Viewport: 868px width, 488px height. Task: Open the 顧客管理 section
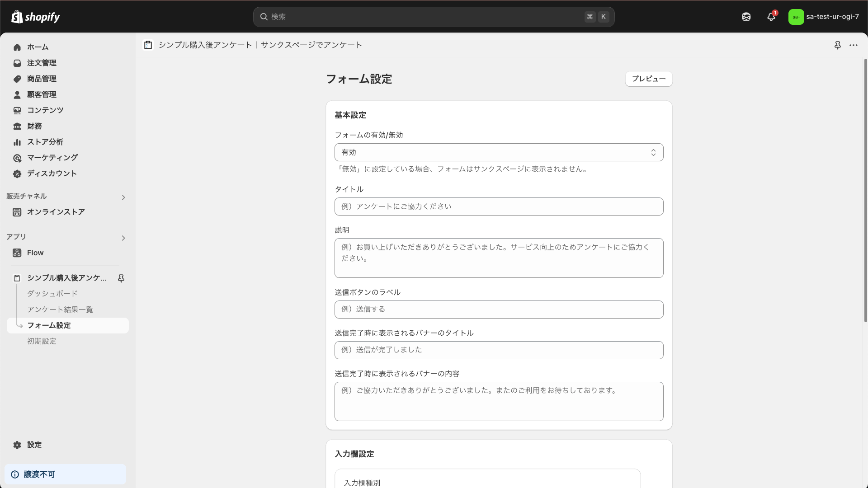click(41, 94)
